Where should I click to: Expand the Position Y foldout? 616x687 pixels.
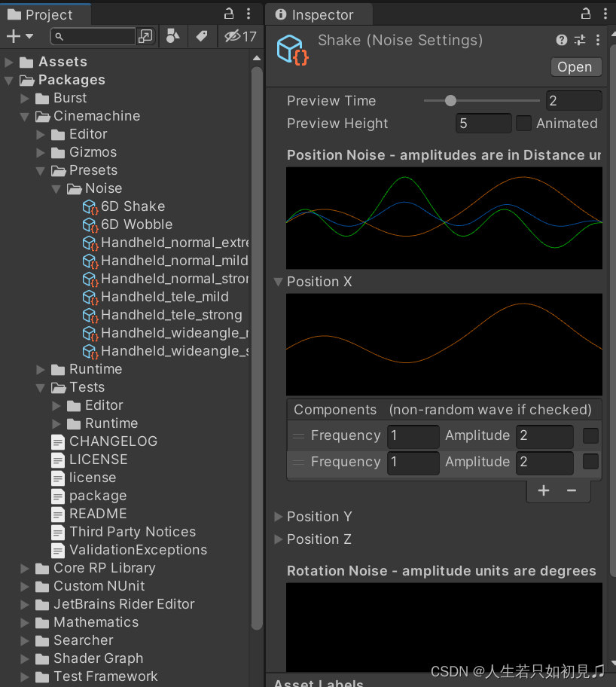tap(278, 517)
